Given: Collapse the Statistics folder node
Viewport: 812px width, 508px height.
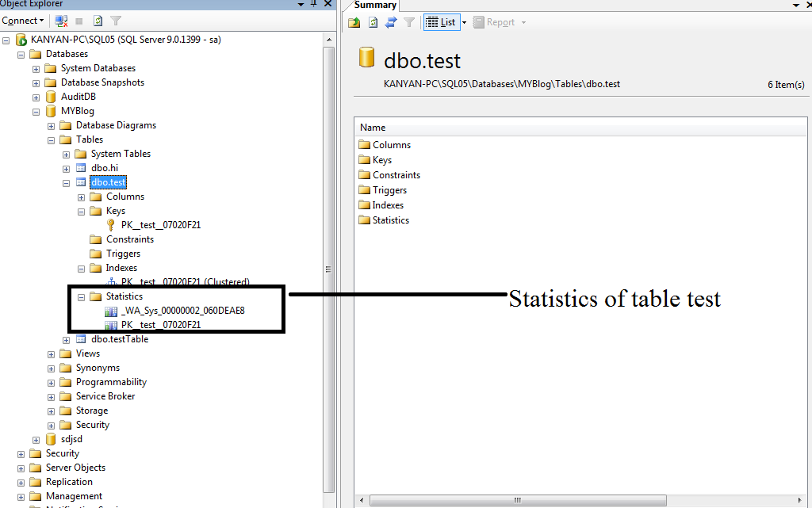Looking at the screenshot, I should tap(81, 297).
